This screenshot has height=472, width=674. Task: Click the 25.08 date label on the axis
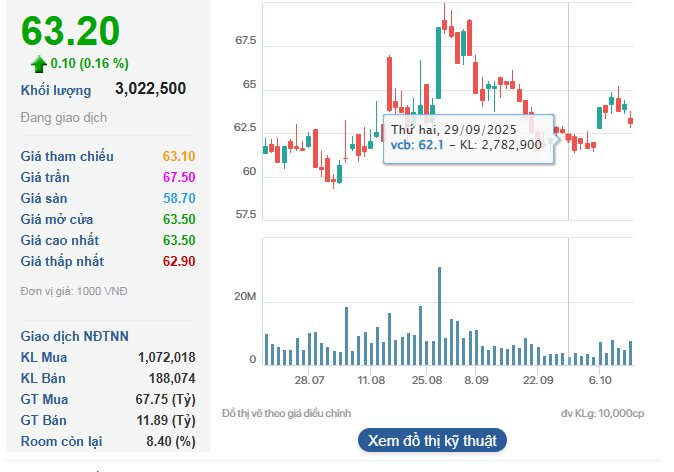tap(427, 381)
